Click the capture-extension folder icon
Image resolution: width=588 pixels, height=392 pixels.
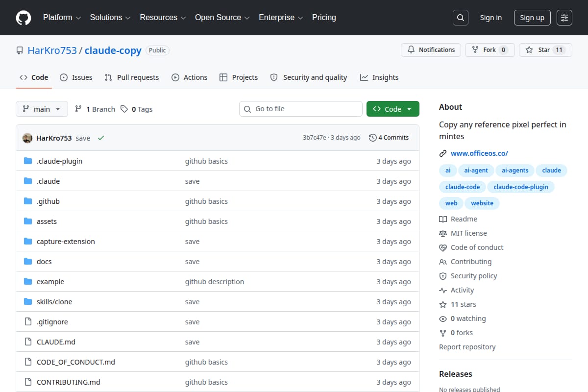(28, 242)
